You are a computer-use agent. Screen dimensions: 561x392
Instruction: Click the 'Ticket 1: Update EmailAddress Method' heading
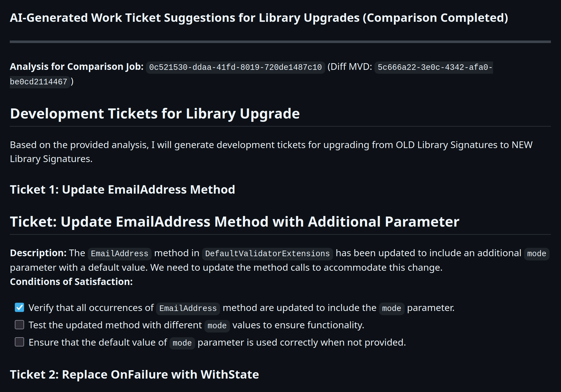tap(122, 189)
